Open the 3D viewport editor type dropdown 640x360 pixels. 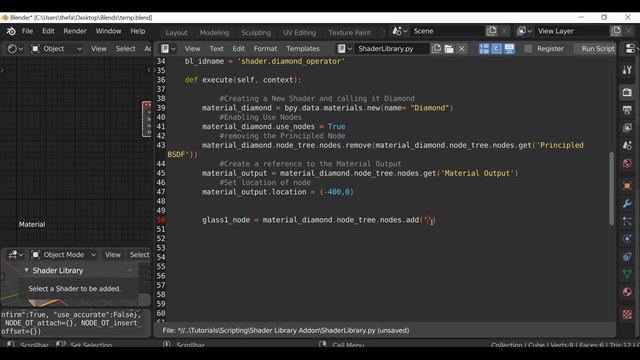click(x=15, y=255)
